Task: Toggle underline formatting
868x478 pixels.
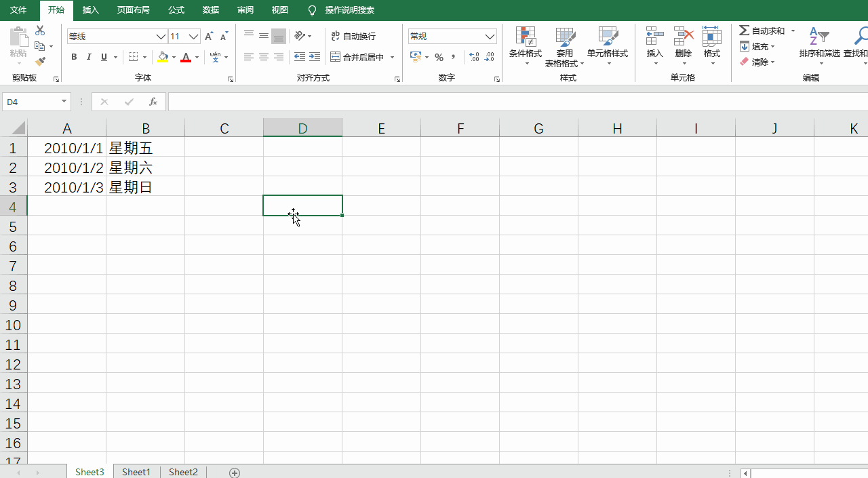Action: (102, 57)
